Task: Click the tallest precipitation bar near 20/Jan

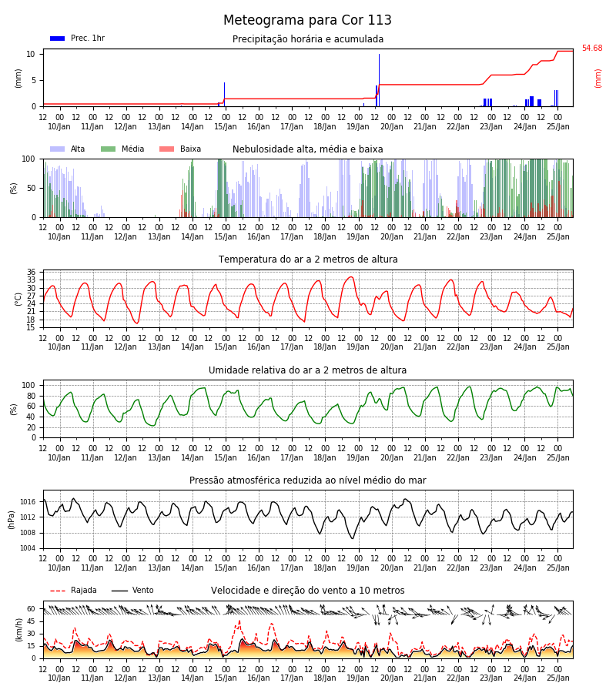Action: point(379,80)
